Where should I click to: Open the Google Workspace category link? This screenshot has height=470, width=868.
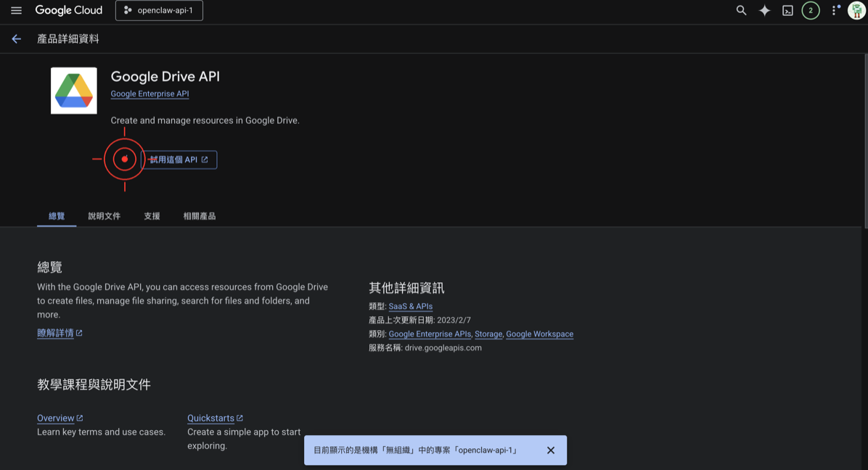click(x=539, y=334)
